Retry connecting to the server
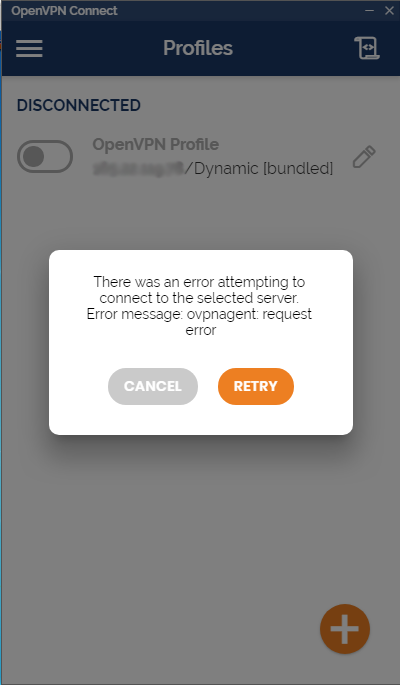This screenshot has width=400, height=685. coord(255,386)
